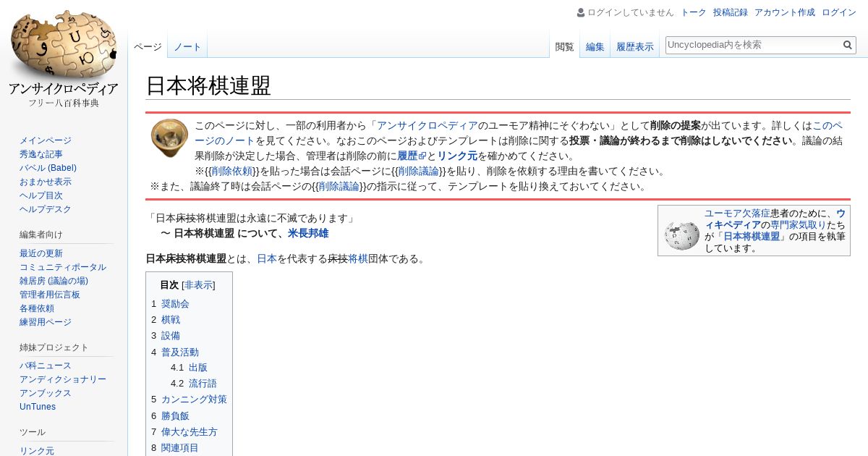The width and height of the screenshot is (868, 456).
Task: Click the Wikipedia globe icon
Action: coord(681,235)
